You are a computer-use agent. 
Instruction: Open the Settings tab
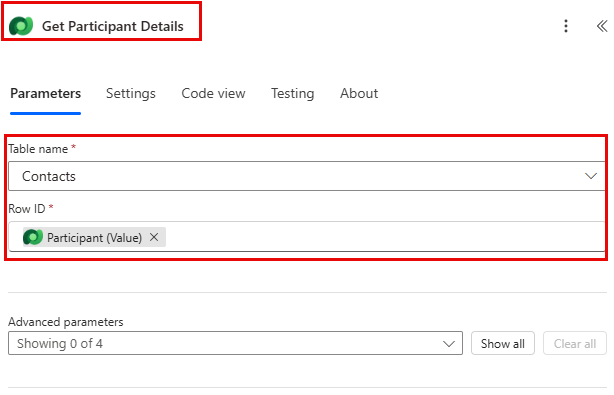131,94
